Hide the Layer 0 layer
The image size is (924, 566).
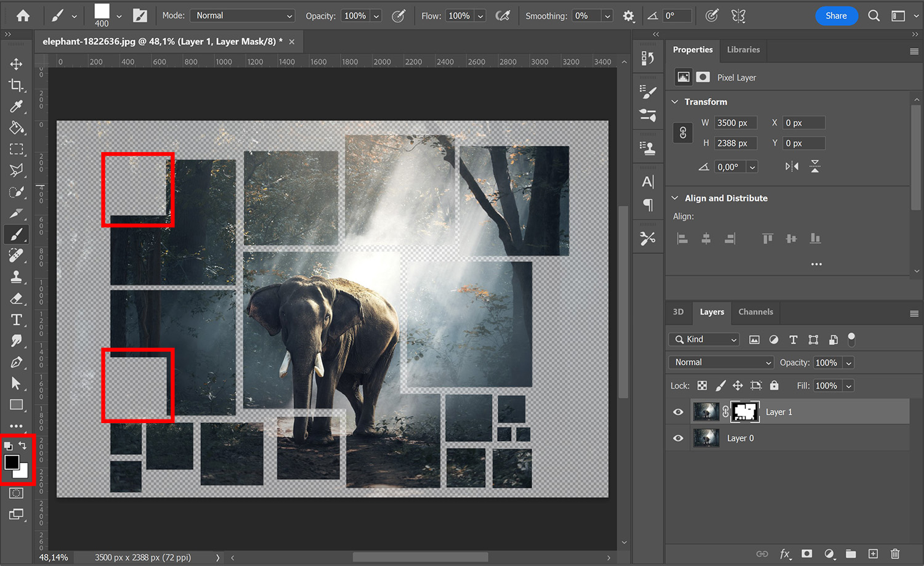pyautogui.click(x=678, y=438)
